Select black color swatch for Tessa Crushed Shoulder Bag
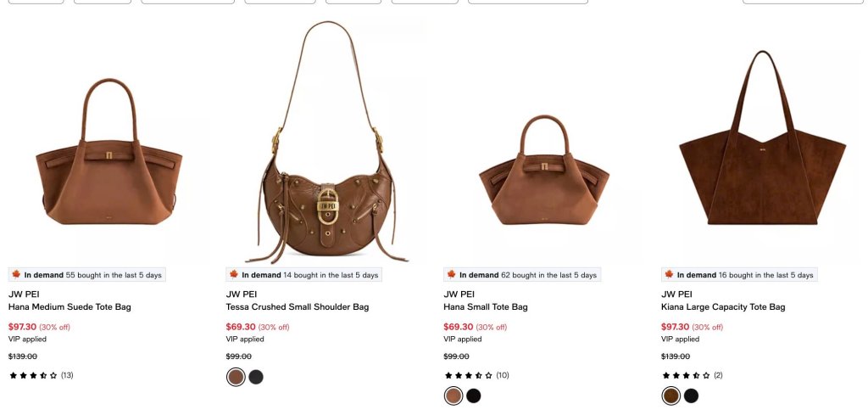The image size is (868, 415). pos(256,377)
